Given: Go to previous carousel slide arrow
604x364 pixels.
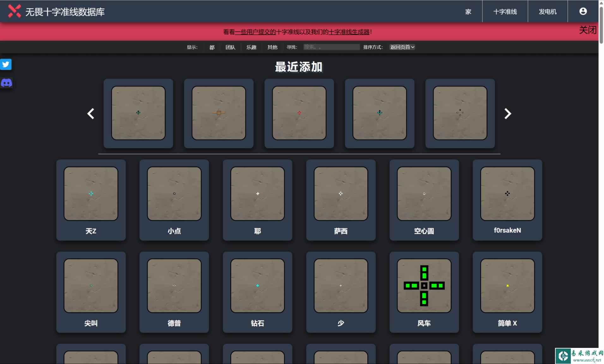Looking at the screenshot, I should (91, 113).
